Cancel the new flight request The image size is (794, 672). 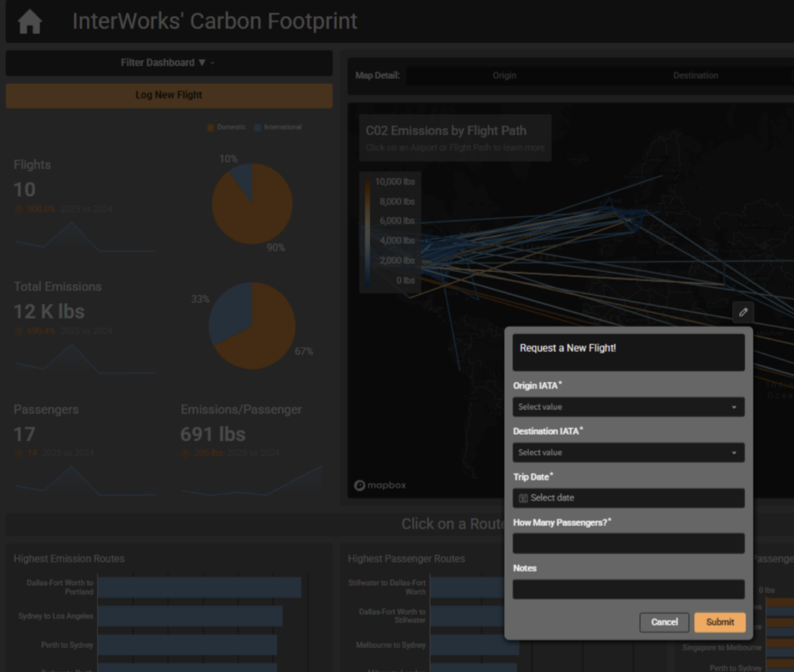point(665,622)
